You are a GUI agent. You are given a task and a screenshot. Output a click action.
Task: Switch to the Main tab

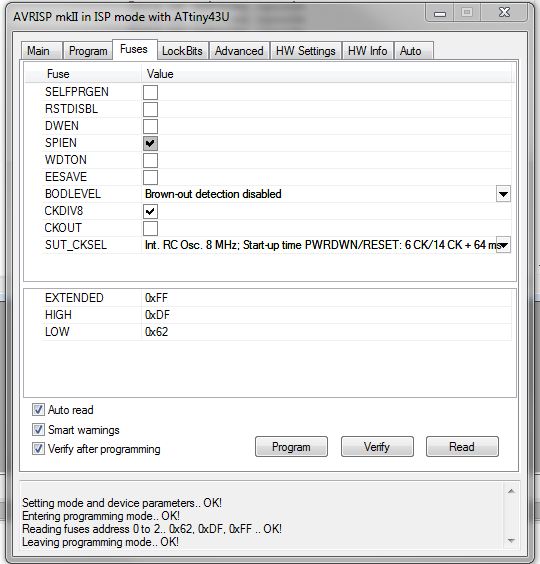pos(41,51)
